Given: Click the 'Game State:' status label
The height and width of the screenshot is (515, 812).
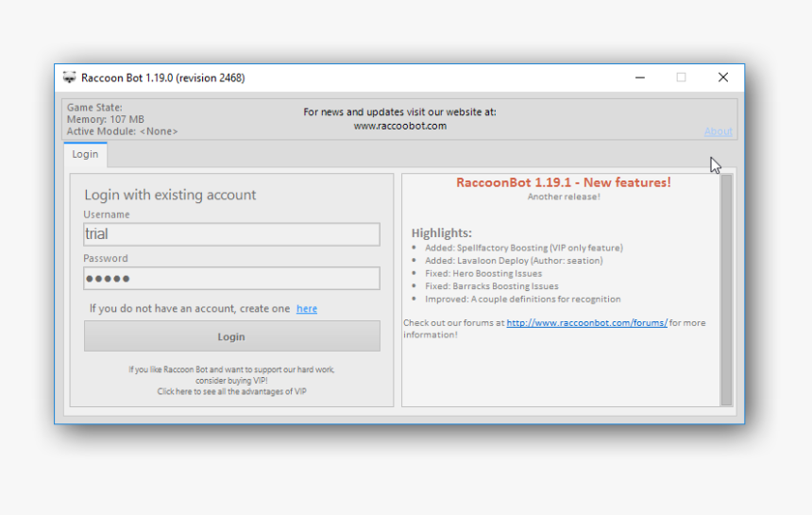Looking at the screenshot, I should point(94,108).
